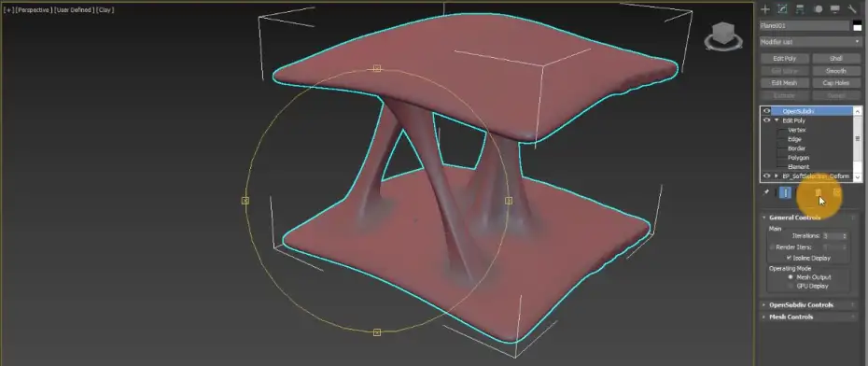Click the Cap Holes modifier button
868x366 pixels.
coord(836,83)
